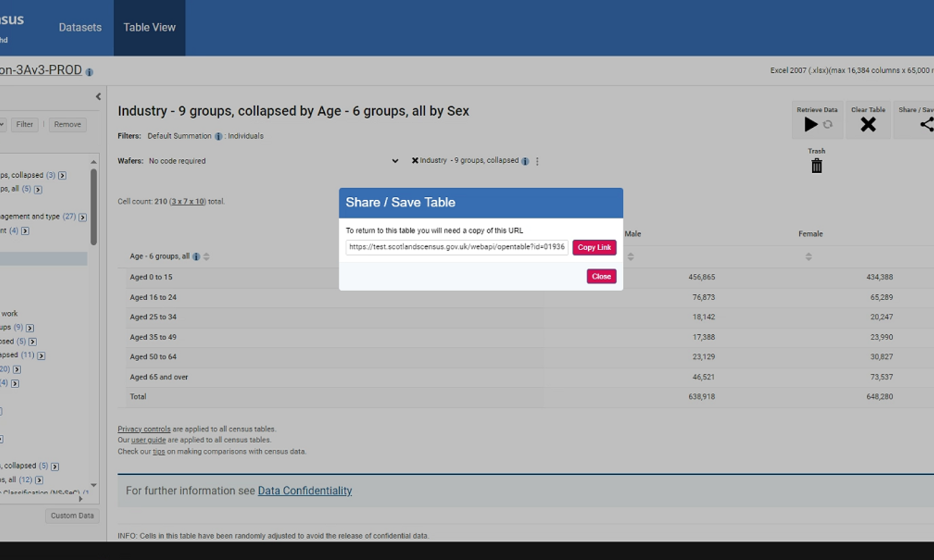Open info icon next to Default Summation
The height and width of the screenshot is (560, 934).
coord(219,137)
